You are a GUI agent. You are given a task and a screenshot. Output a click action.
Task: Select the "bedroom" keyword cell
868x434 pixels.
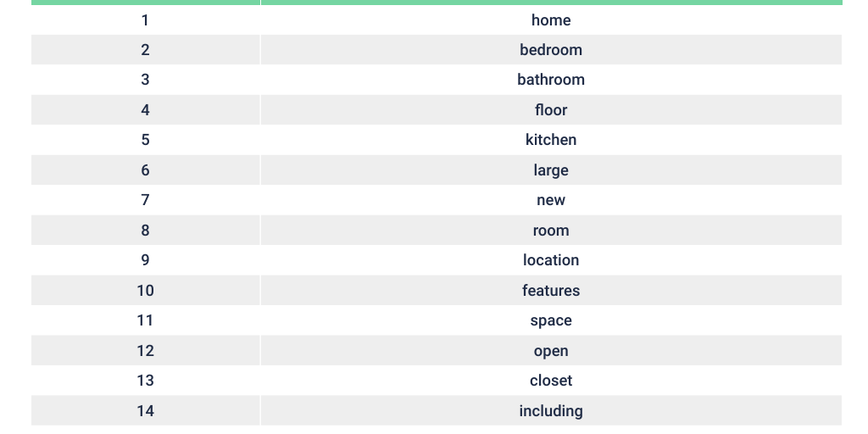551,50
